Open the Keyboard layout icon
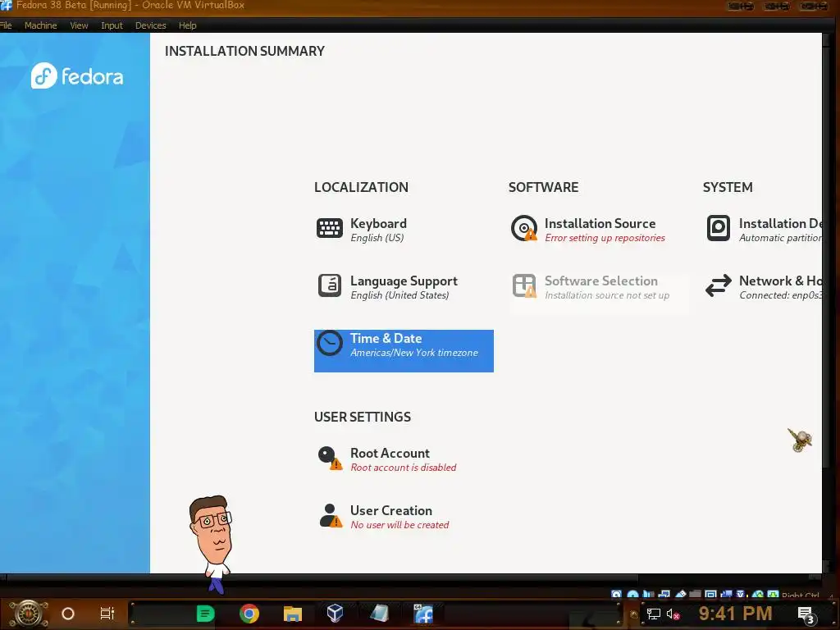The image size is (840, 630). tap(330, 228)
